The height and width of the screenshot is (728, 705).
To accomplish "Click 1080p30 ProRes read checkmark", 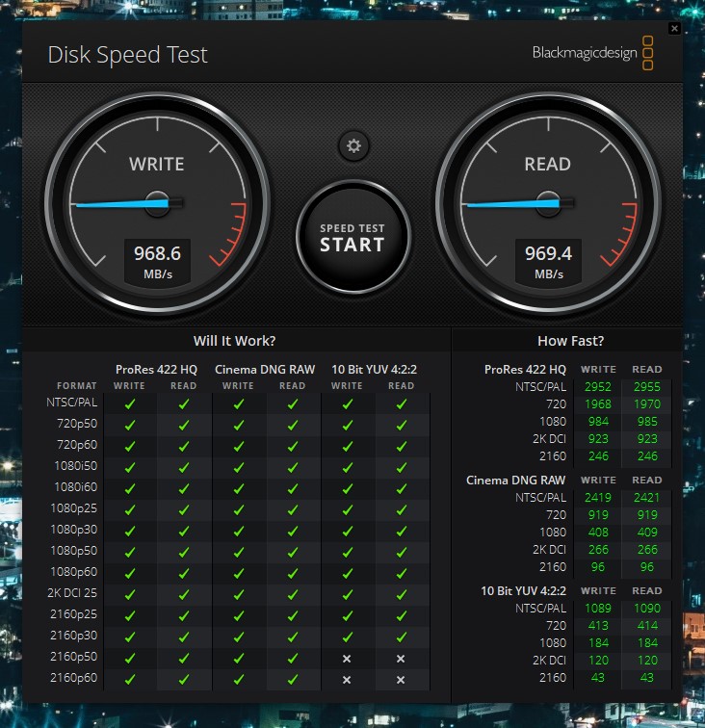I will coord(184,531).
